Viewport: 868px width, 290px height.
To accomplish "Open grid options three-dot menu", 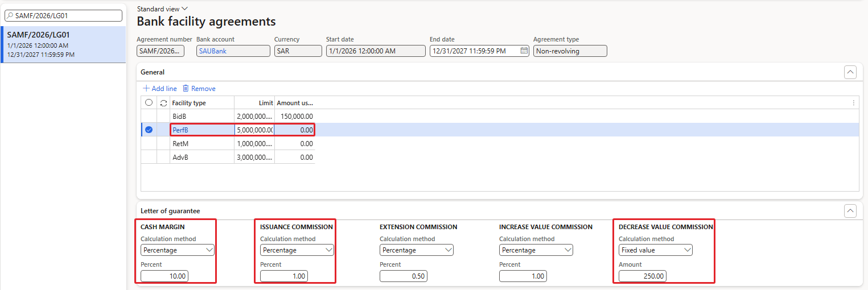I will tap(853, 103).
